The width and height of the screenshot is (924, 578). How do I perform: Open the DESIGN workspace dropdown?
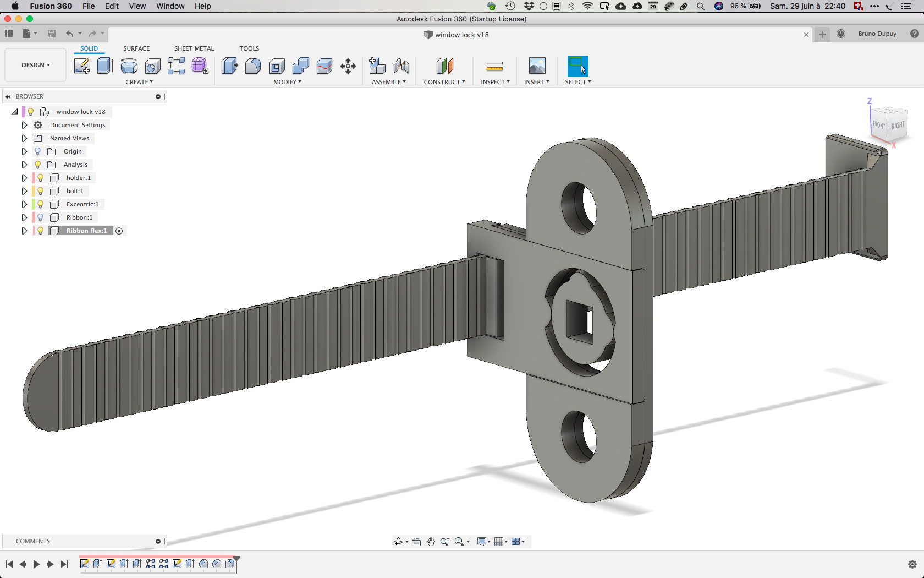click(x=36, y=65)
